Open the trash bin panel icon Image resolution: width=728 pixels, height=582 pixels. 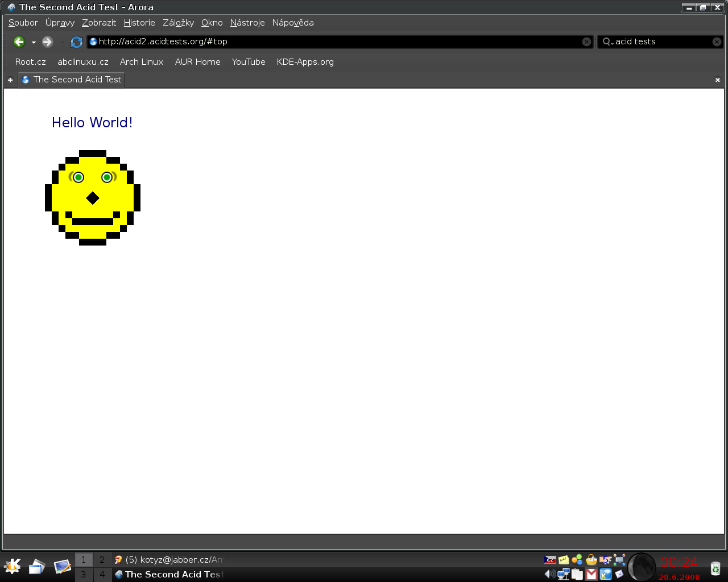click(715, 568)
